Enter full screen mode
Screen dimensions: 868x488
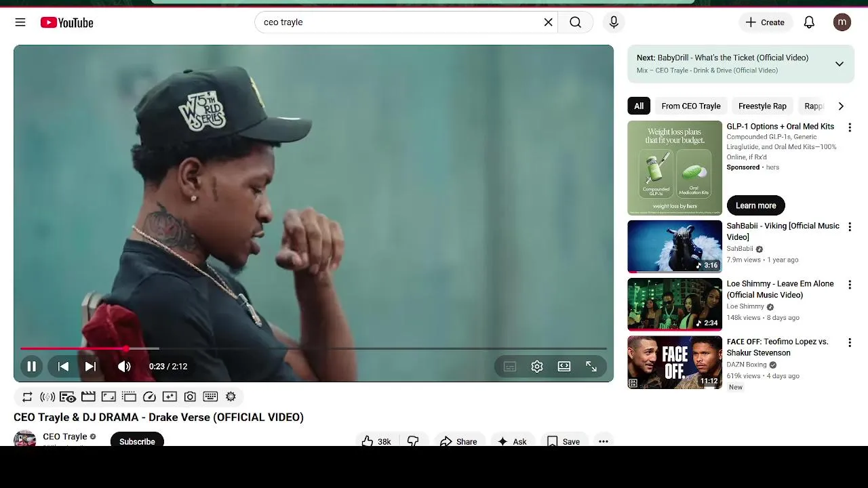591,367
